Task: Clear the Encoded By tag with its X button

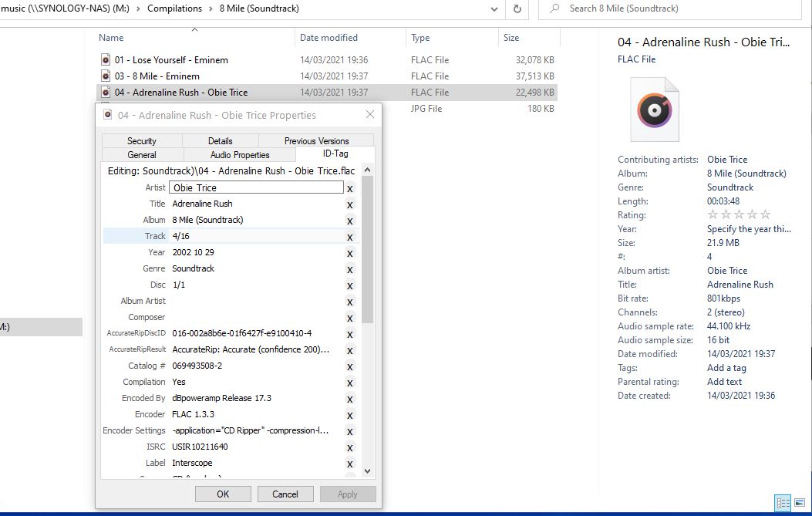Action: (x=350, y=399)
